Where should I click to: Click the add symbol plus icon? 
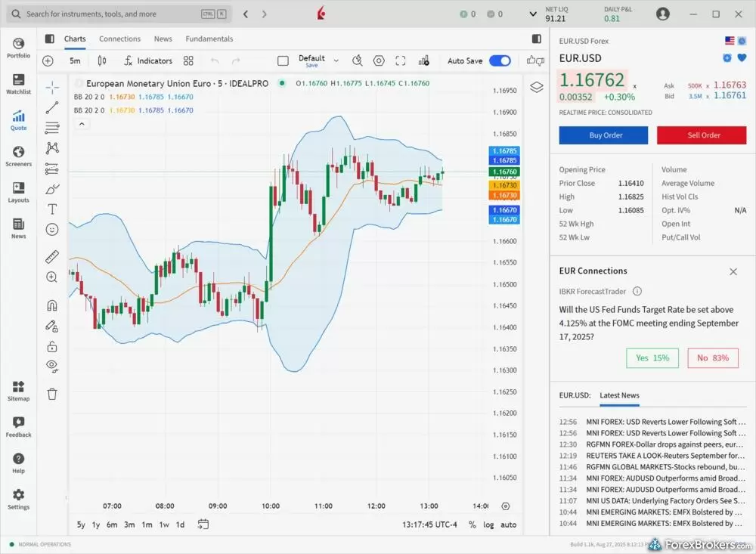pos(48,60)
